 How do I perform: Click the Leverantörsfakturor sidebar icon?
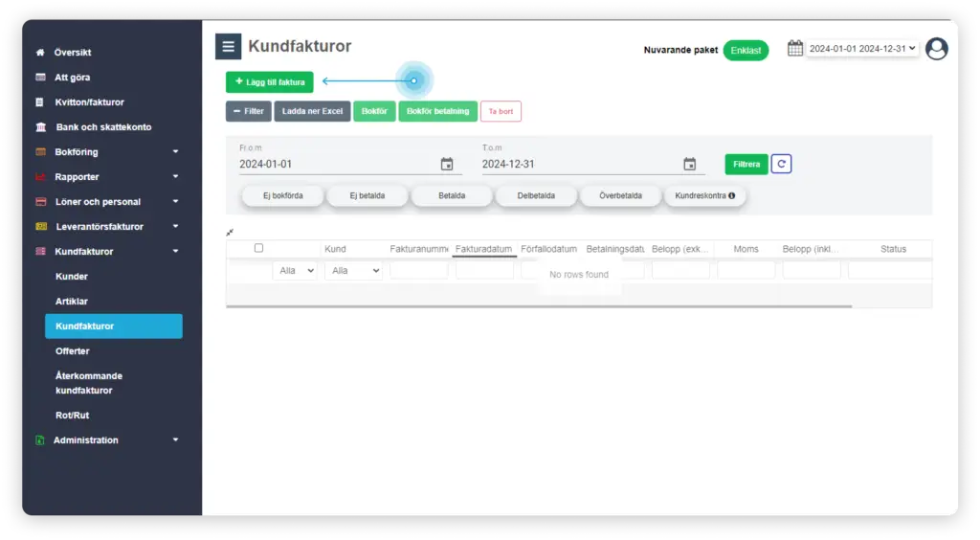coord(41,226)
